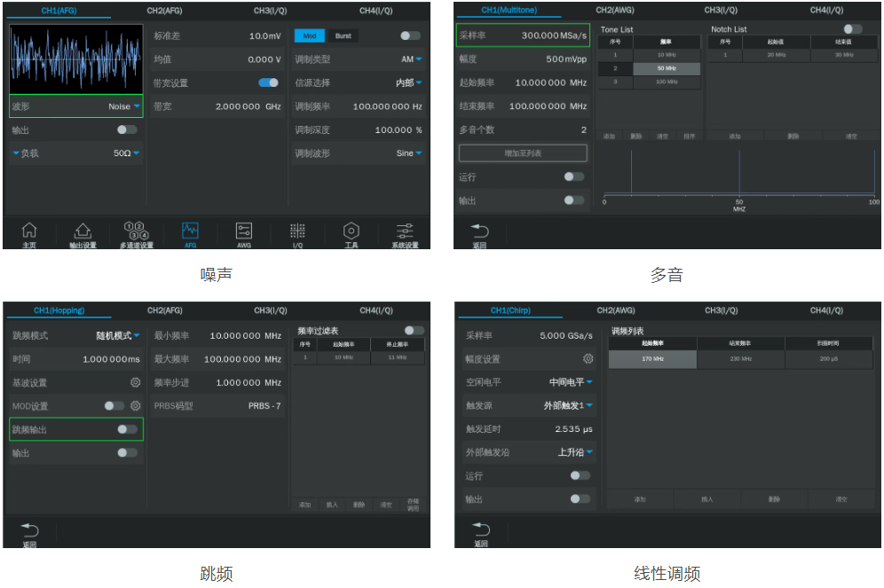The width and height of the screenshot is (884, 588).
Task: Click the gear icon beside 基波设置
Action: pos(136,382)
